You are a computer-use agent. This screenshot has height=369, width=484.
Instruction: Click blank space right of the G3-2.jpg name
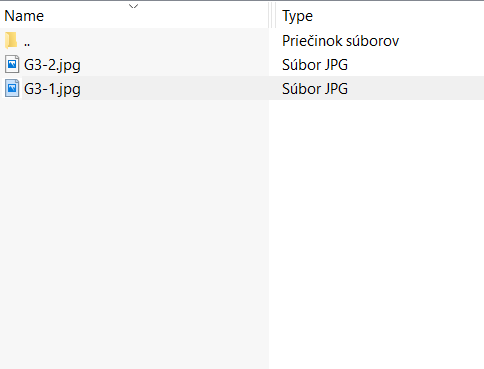[x=175, y=64]
